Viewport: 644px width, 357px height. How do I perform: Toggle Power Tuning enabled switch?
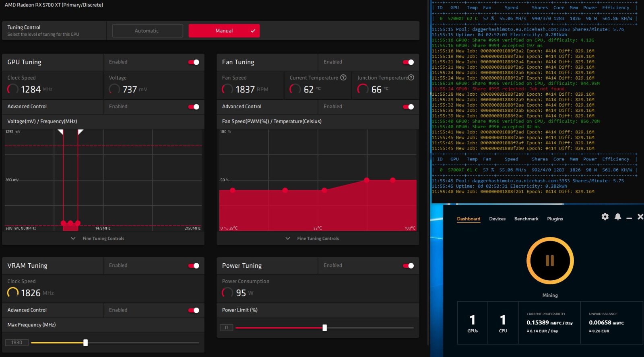pos(408,265)
